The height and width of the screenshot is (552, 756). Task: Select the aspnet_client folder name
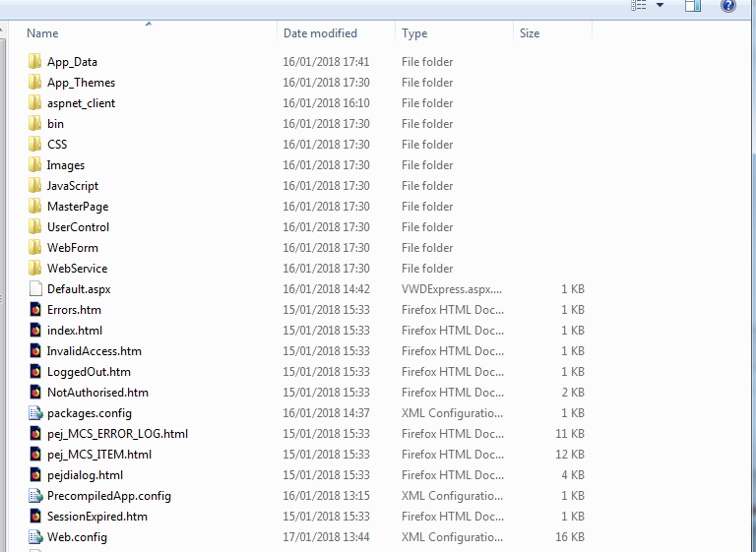pos(81,103)
